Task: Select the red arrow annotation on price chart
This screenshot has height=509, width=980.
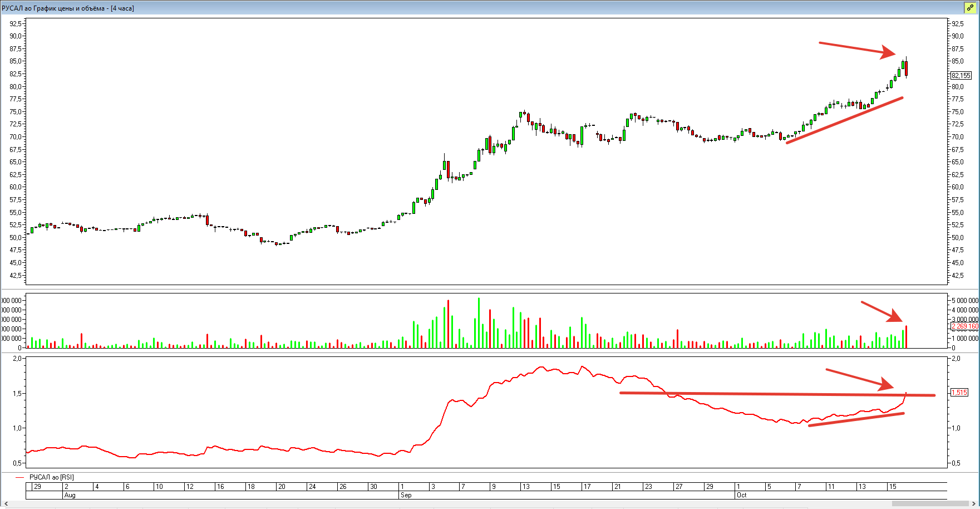Action: [856, 48]
